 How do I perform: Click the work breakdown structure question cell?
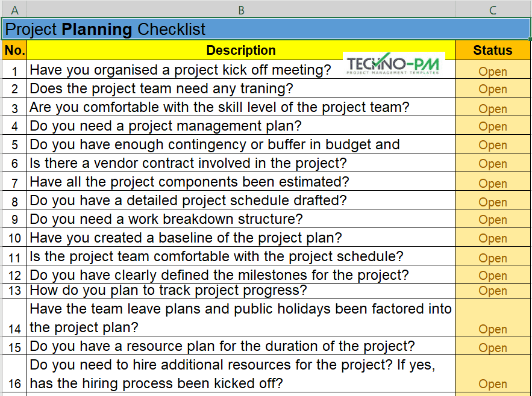[241, 220]
